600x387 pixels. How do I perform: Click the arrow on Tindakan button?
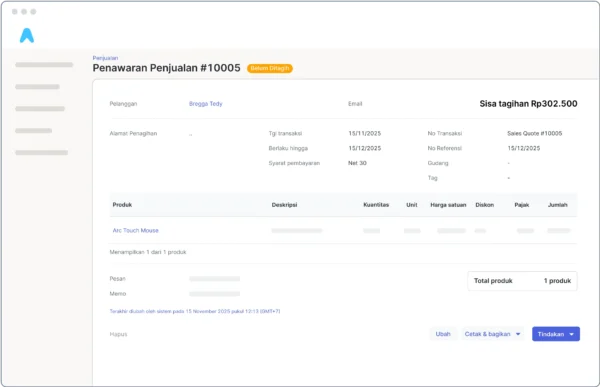[x=572, y=335]
